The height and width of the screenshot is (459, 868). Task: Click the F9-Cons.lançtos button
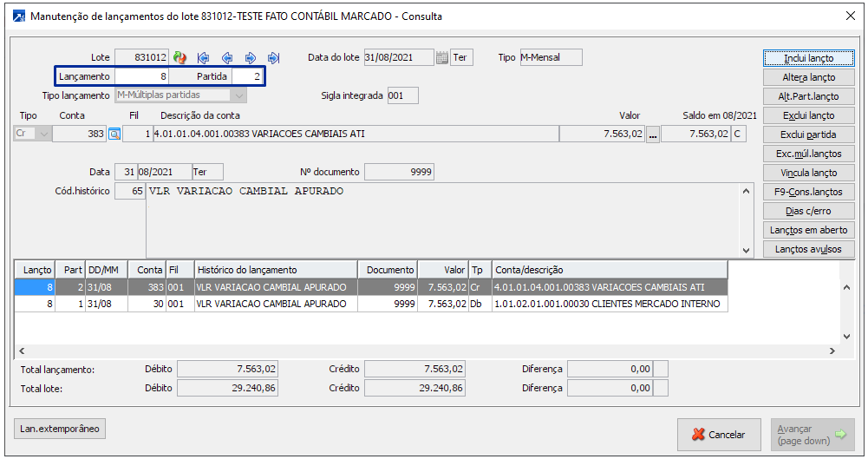coord(808,192)
